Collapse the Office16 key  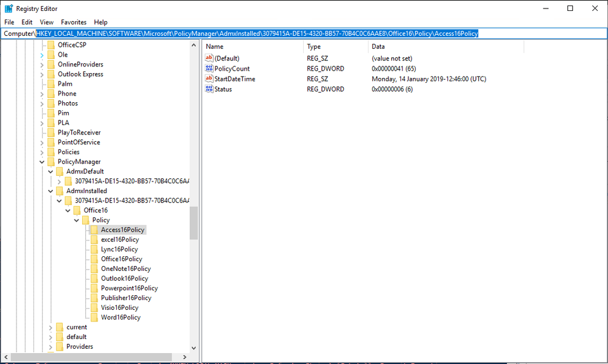coord(68,211)
